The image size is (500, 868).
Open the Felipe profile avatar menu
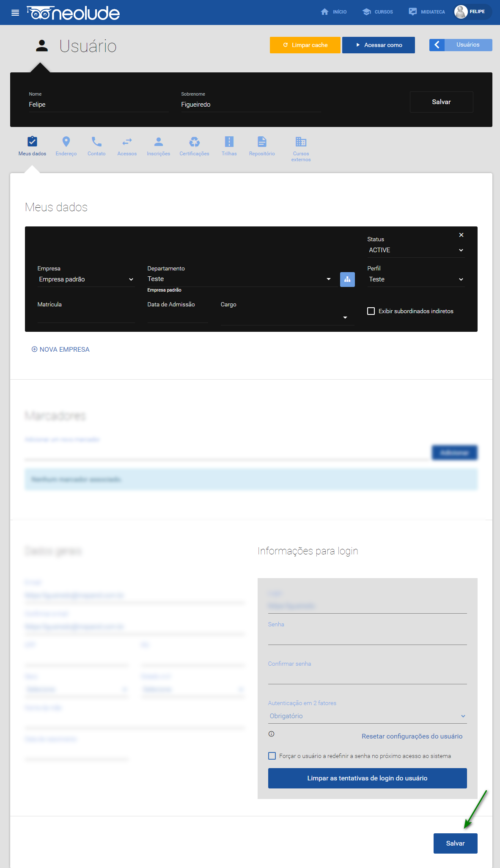[473, 12]
